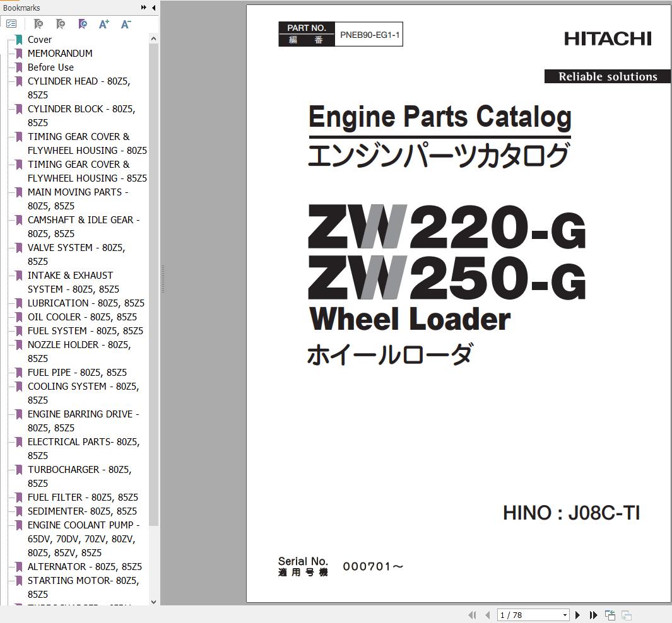Screen dimensions: 672x623
Task: Click the MEMORANDUM bookmark ribbon icon
Action: click(x=19, y=54)
